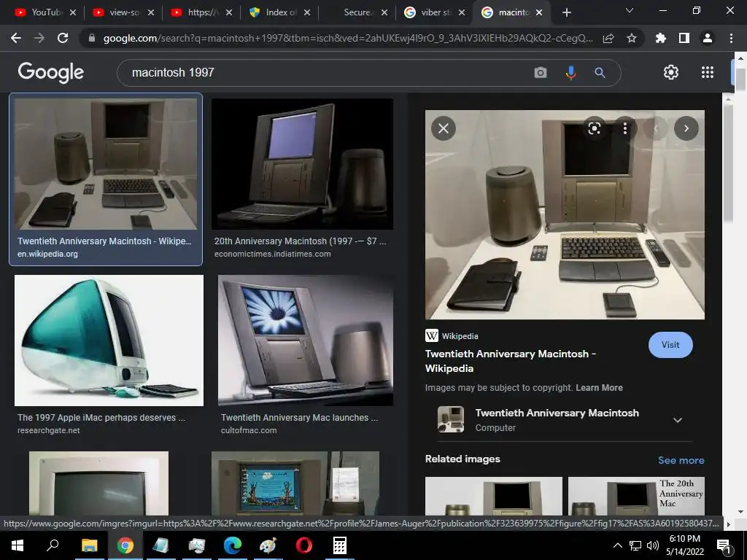Click the page vertical scrollbar thumb

[x=740, y=79]
